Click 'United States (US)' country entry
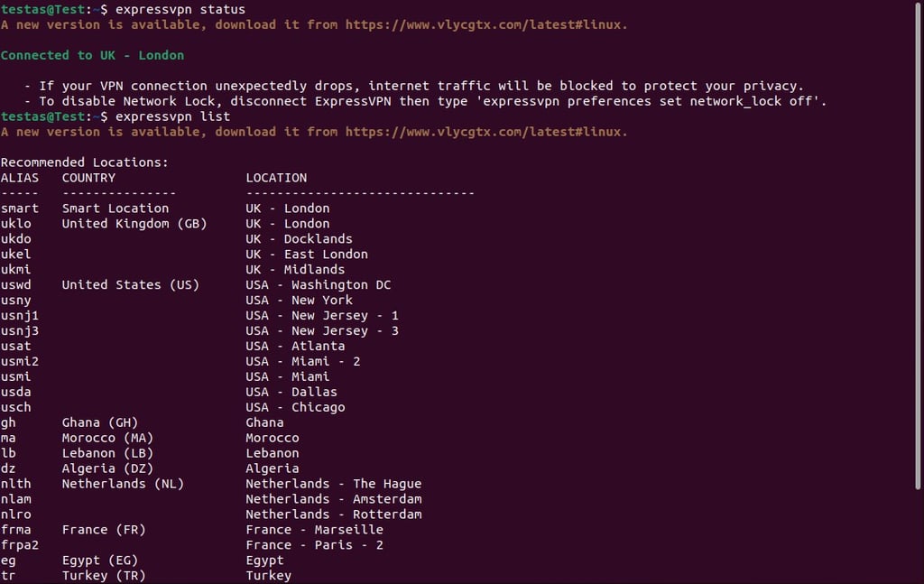This screenshot has height=584, width=924. pos(131,285)
